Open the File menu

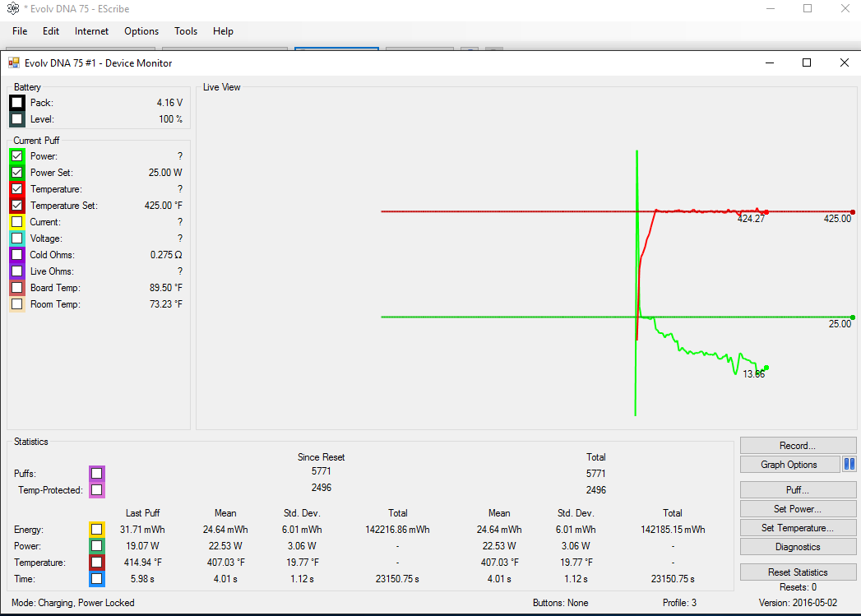click(x=20, y=31)
